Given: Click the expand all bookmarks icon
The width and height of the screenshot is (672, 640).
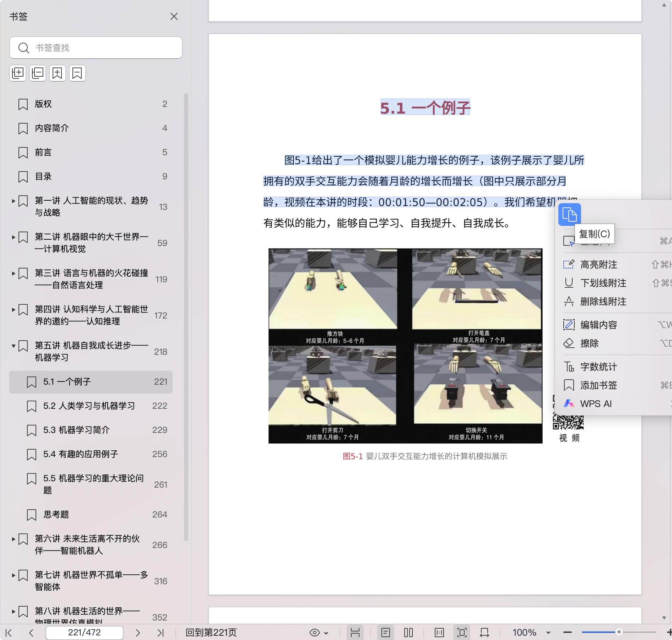Looking at the screenshot, I should [x=18, y=73].
